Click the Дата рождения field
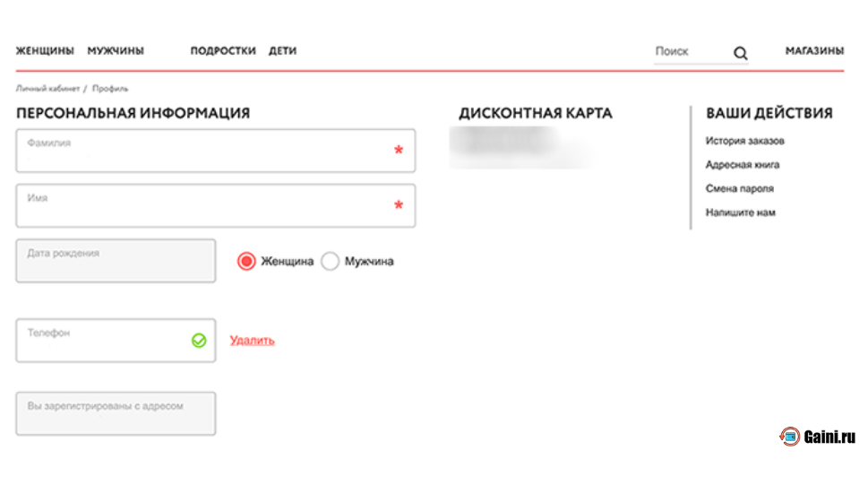Screen dimensions: 868x485 (116, 261)
